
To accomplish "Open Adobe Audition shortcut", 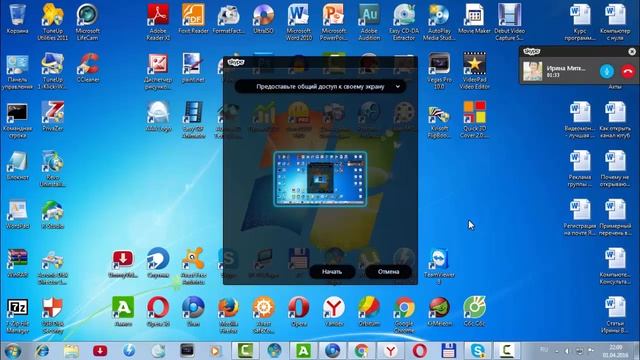I will pyautogui.click(x=369, y=22).
